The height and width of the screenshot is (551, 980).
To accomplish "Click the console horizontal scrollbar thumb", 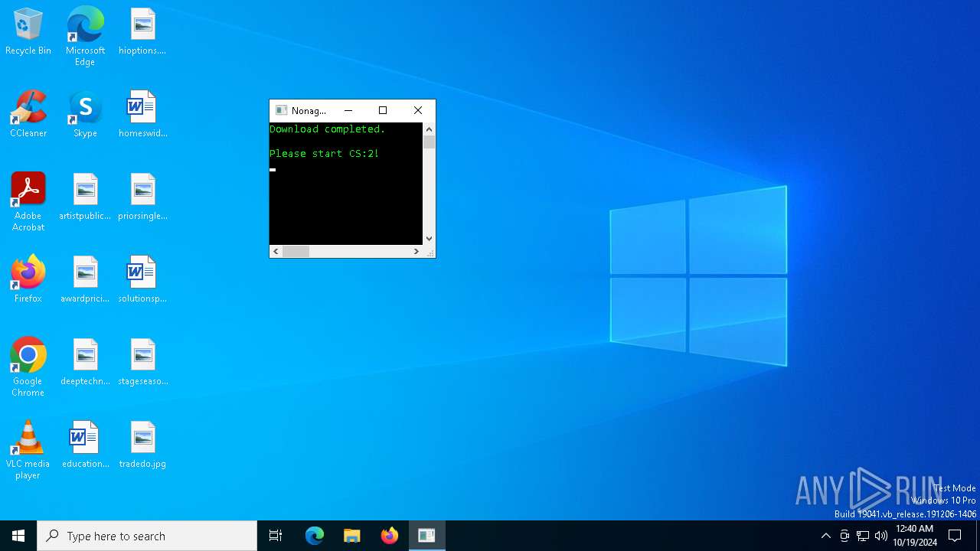I will pyautogui.click(x=296, y=251).
